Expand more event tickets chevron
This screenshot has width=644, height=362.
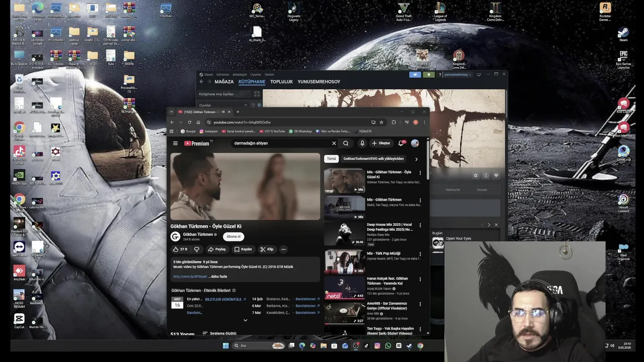click(x=246, y=320)
